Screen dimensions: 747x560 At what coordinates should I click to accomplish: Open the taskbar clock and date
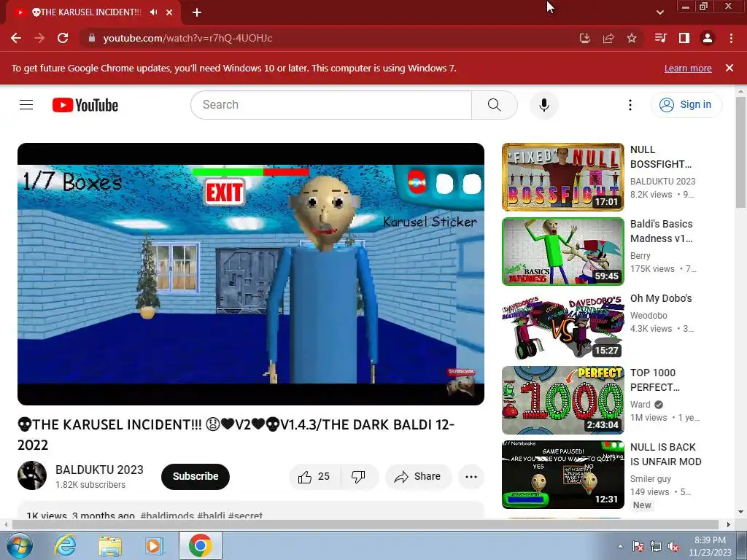click(x=710, y=546)
